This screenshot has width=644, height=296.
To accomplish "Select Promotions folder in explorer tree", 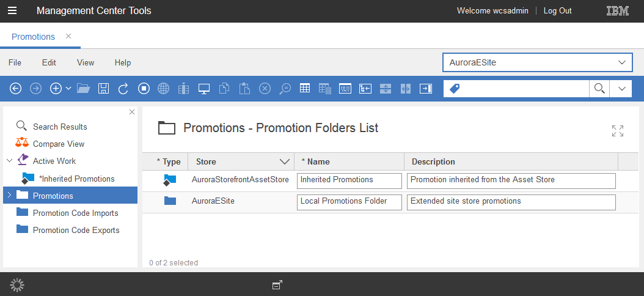I will click(x=53, y=196).
